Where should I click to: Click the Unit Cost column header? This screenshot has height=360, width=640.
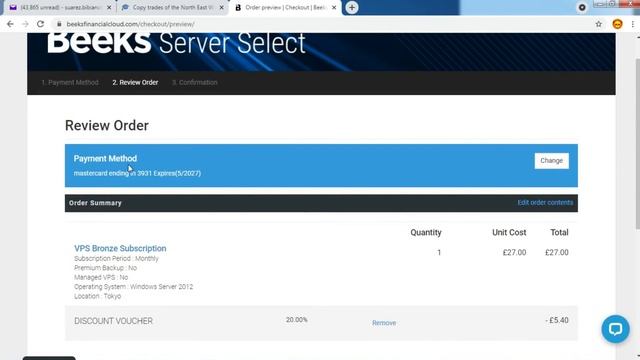coord(509,232)
